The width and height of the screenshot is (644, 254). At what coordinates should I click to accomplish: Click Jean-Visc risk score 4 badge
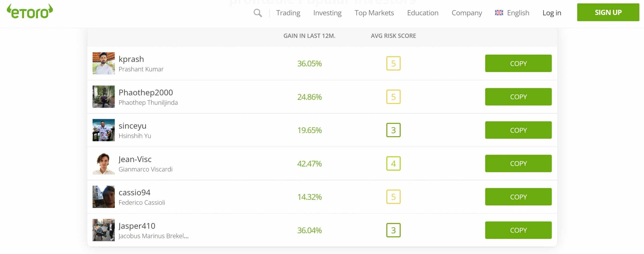[x=393, y=164]
